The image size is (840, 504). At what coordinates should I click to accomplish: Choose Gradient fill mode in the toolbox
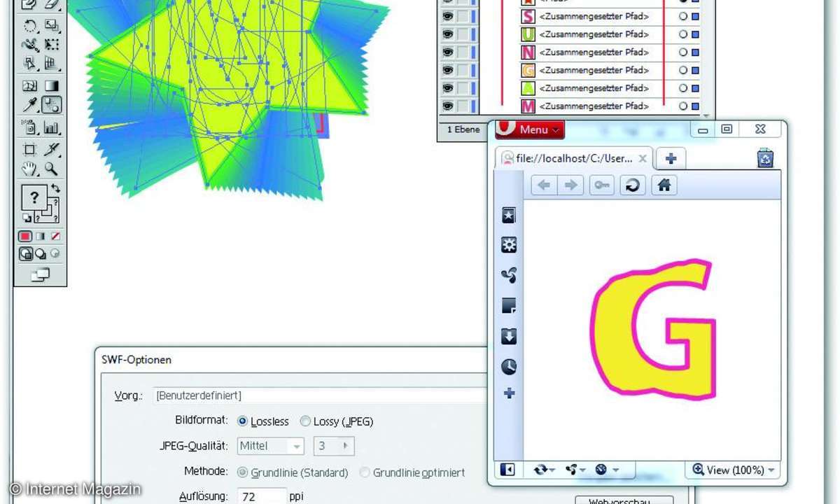pyautogui.click(x=41, y=237)
